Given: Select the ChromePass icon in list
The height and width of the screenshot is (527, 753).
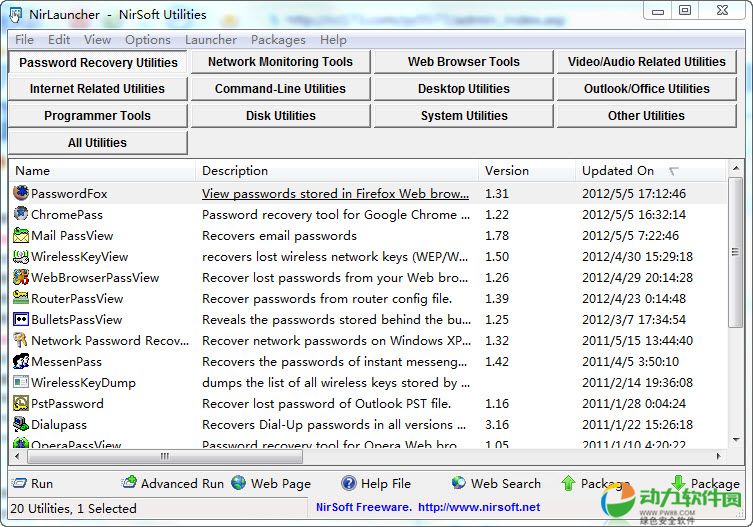Looking at the screenshot, I should (x=21, y=214).
